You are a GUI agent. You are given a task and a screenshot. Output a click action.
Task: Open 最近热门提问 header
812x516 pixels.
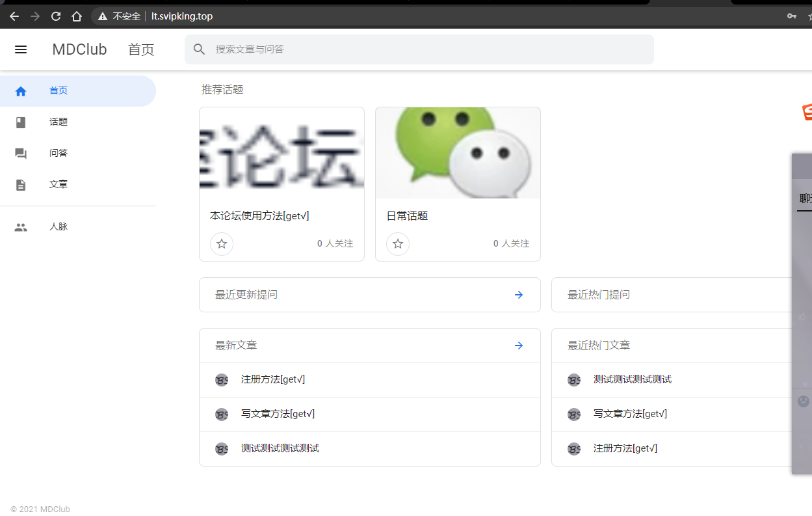pyautogui.click(x=599, y=295)
